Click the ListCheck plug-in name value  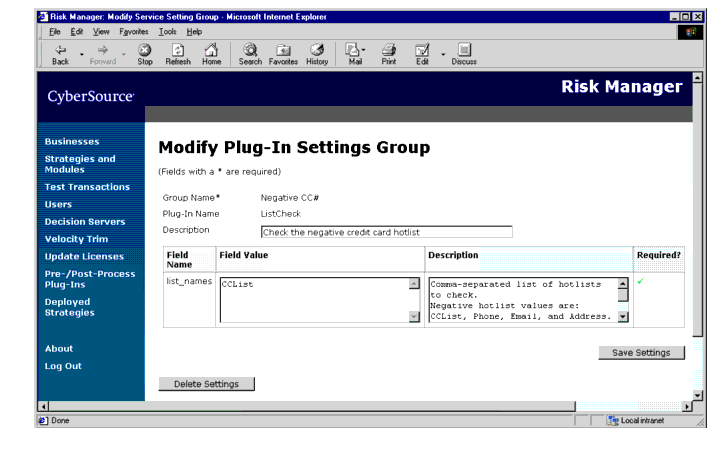(x=281, y=214)
